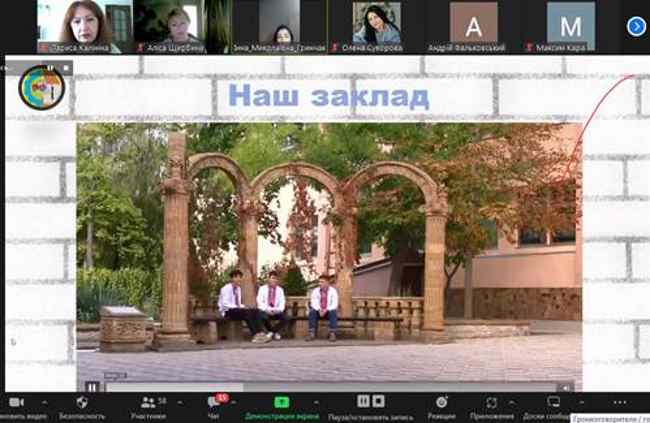Click the Участники label text
The height and width of the screenshot is (423, 650).
tap(148, 416)
